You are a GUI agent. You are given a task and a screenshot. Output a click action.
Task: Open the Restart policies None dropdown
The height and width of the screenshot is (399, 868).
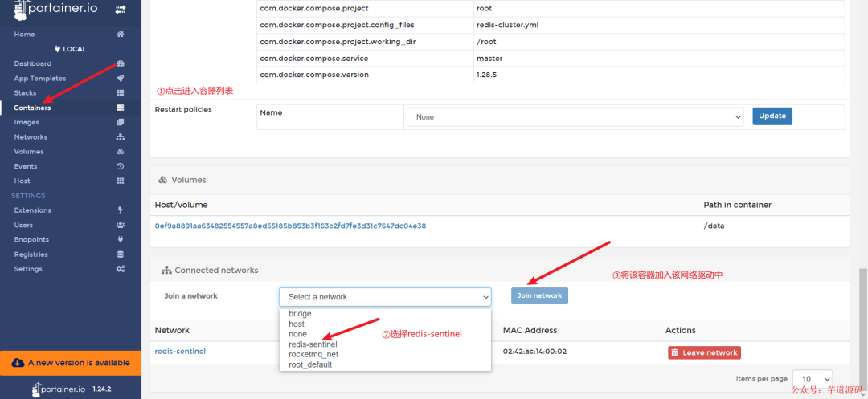575,117
